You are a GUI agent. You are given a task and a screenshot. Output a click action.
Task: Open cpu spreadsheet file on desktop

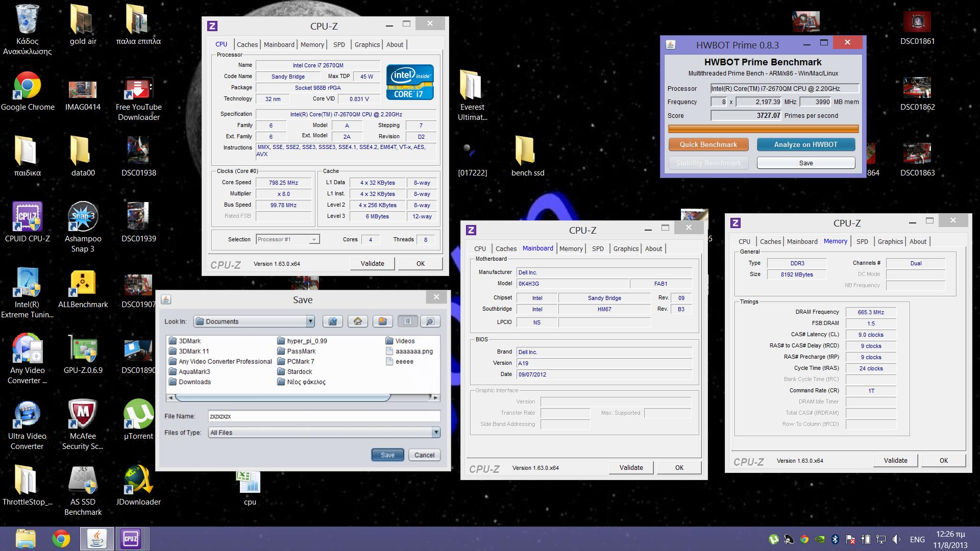[250, 488]
